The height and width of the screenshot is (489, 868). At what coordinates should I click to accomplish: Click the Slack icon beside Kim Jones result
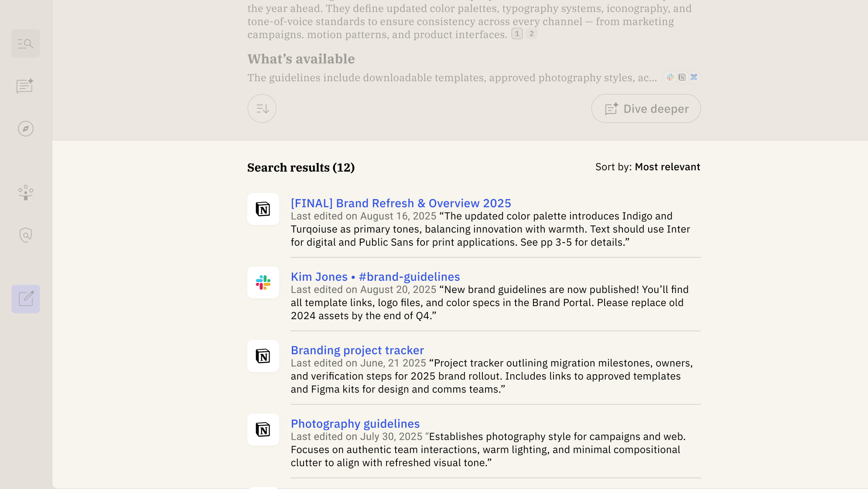(263, 282)
